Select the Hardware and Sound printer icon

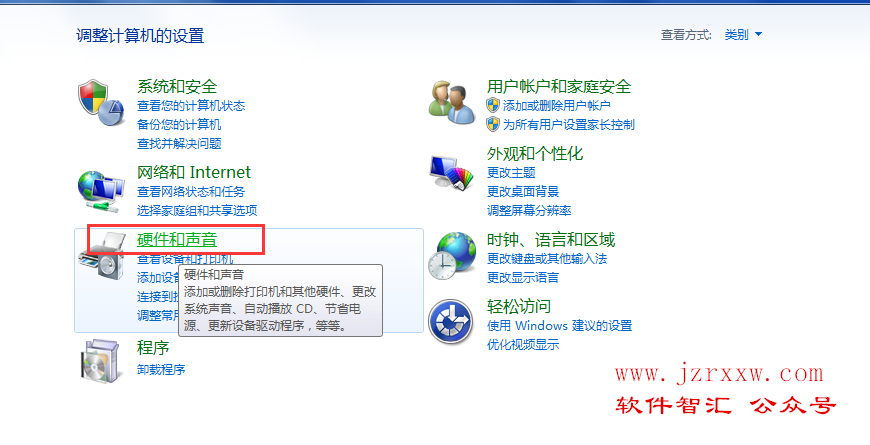[103, 256]
